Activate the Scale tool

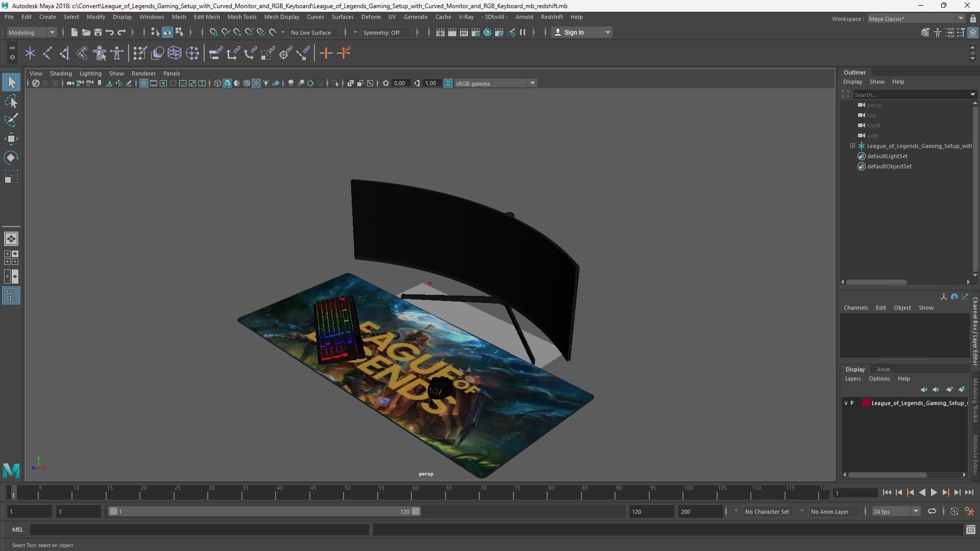coord(11,177)
